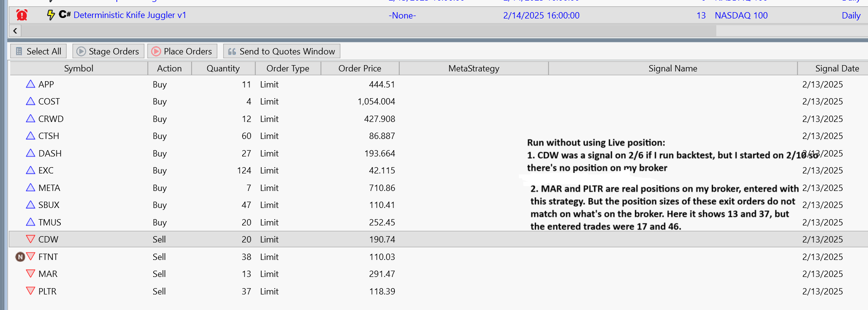Image resolution: width=868 pixels, height=310 pixels.
Task: Click order price 427.908
Action: (x=380, y=119)
